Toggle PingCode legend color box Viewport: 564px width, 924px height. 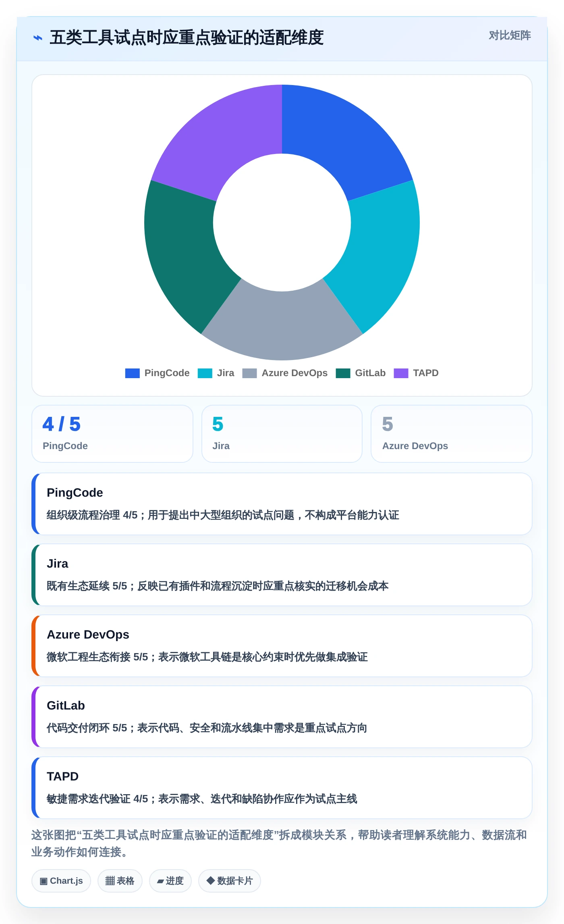(132, 373)
